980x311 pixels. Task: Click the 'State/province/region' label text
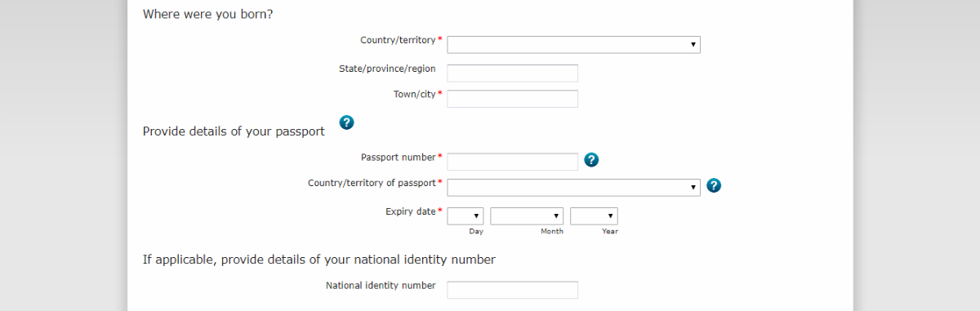tap(387, 69)
